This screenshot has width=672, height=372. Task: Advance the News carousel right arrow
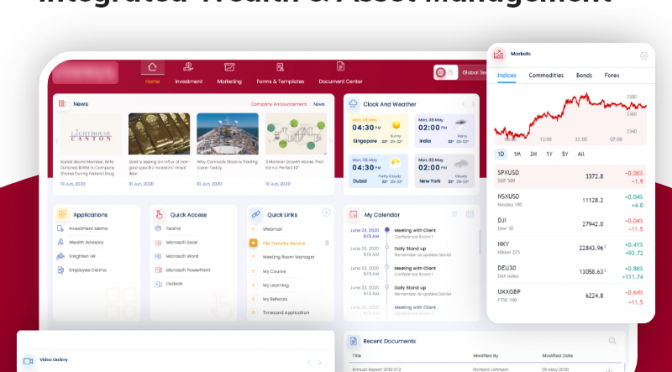[330, 141]
